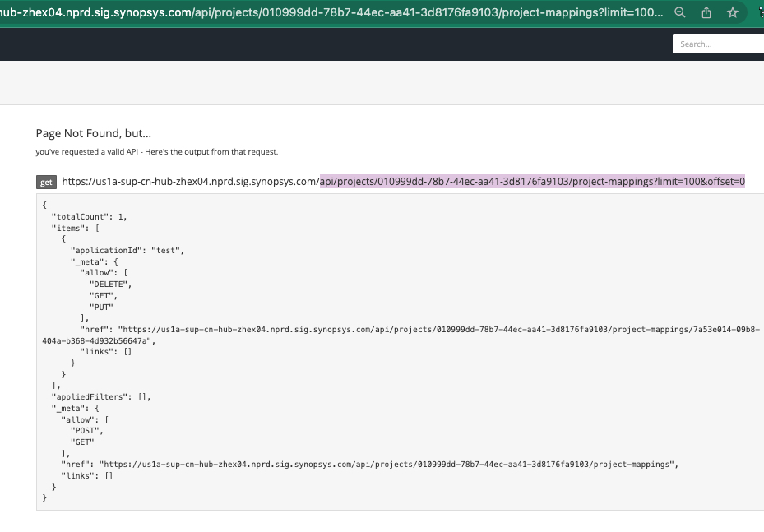Click the '404a-b368-4d932b56647a' continuation line
The image size is (764, 532).
(x=99, y=340)
